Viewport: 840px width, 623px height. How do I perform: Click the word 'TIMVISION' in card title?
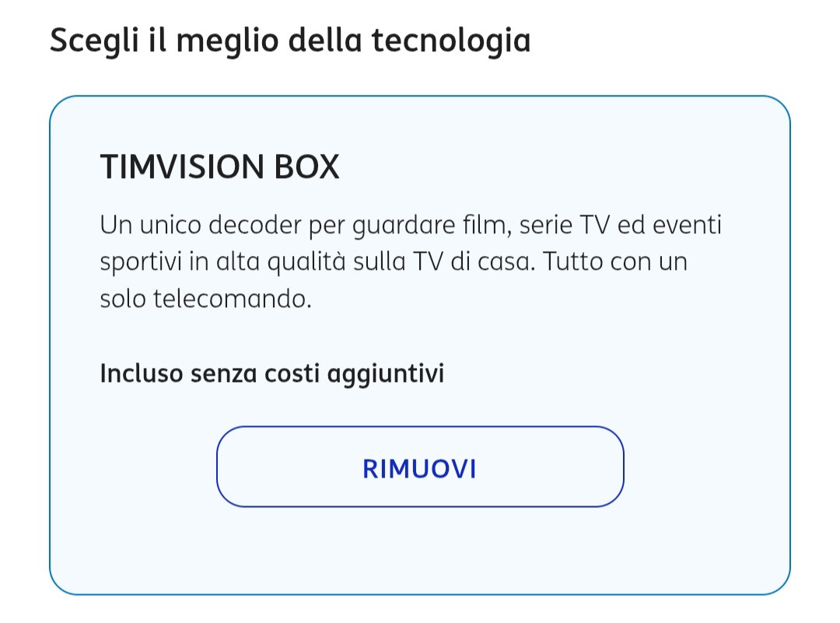[182, 166]
